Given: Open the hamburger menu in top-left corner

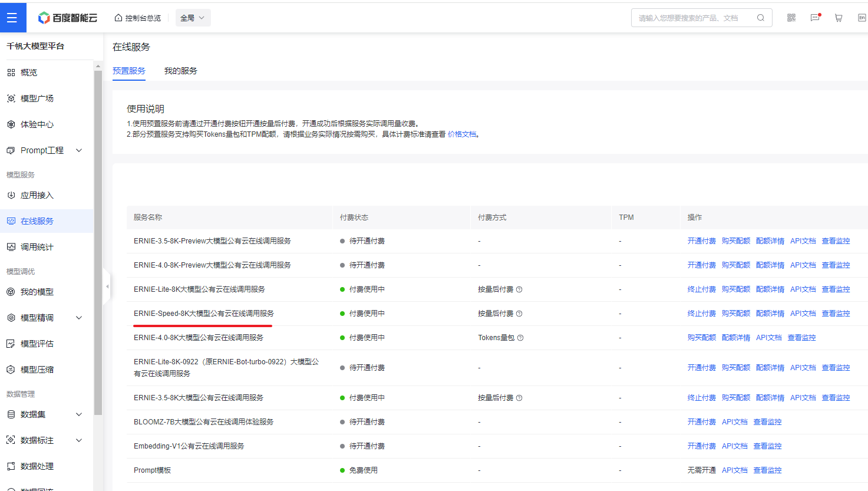Looking at the screenshot, I should pos(12,18).
